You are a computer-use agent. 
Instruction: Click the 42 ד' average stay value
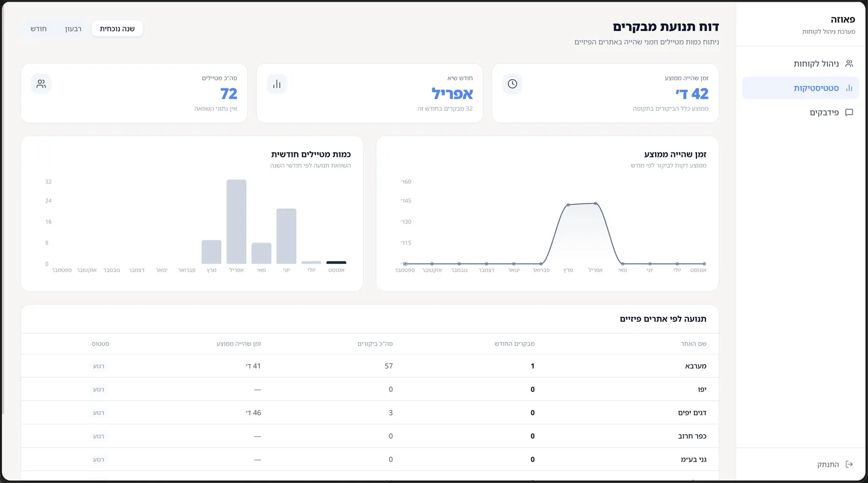coord(692,94)
